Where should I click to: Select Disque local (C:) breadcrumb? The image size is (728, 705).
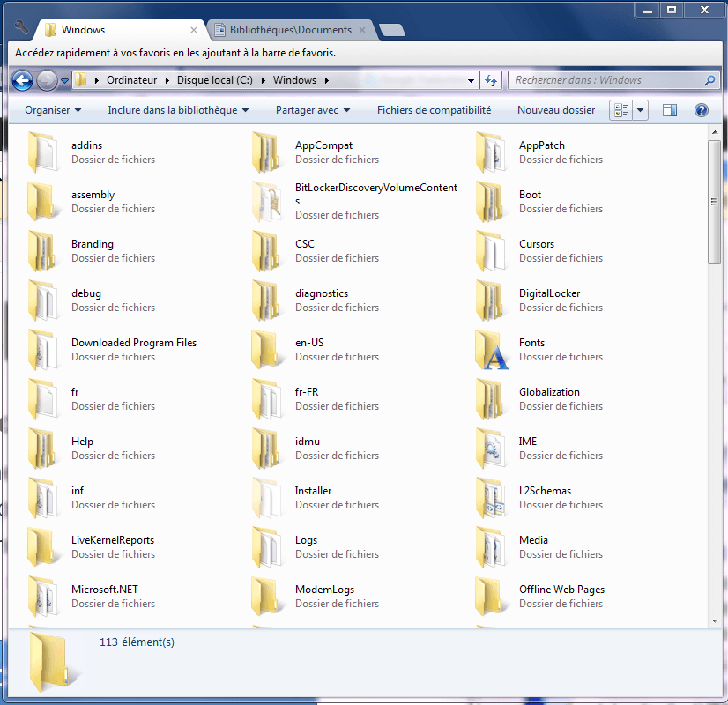point(214,80)
